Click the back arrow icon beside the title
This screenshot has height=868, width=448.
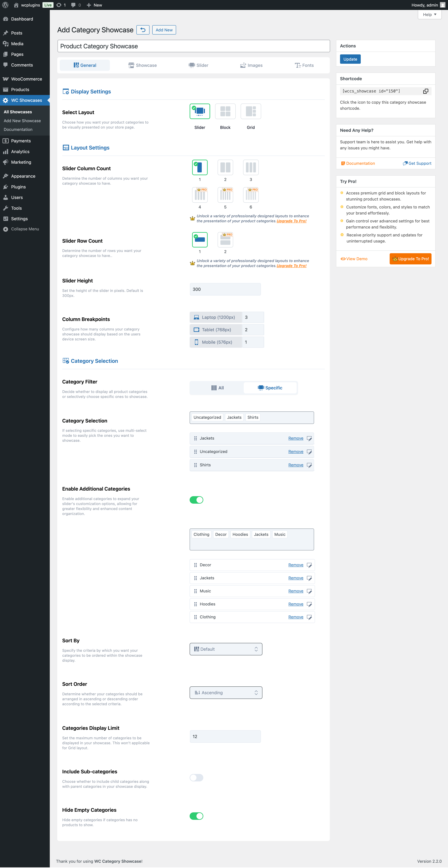coord(143,30)
